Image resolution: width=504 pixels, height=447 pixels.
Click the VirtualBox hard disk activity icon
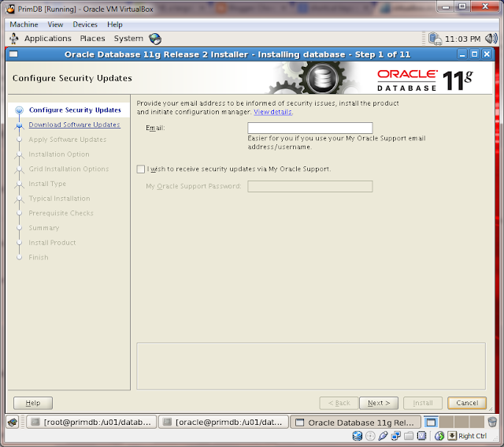coord(357,436)
